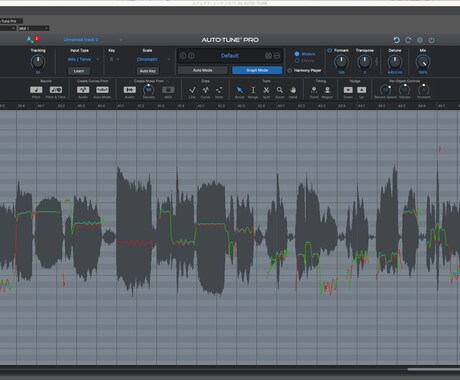Select the Arrow tool
This screenshot has height=380, width=460.
239,90
